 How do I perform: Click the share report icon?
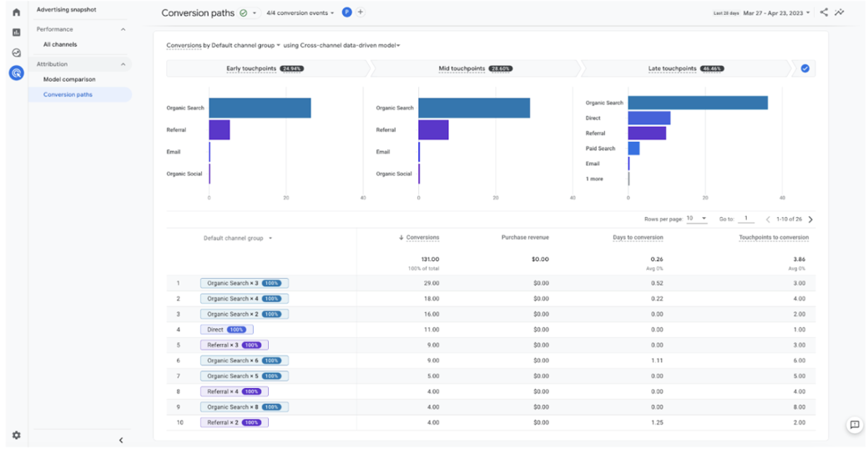(x=824, y=13)
